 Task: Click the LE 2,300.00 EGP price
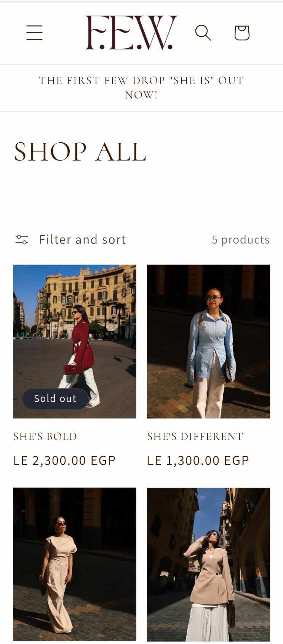click(x=64, y=460)
